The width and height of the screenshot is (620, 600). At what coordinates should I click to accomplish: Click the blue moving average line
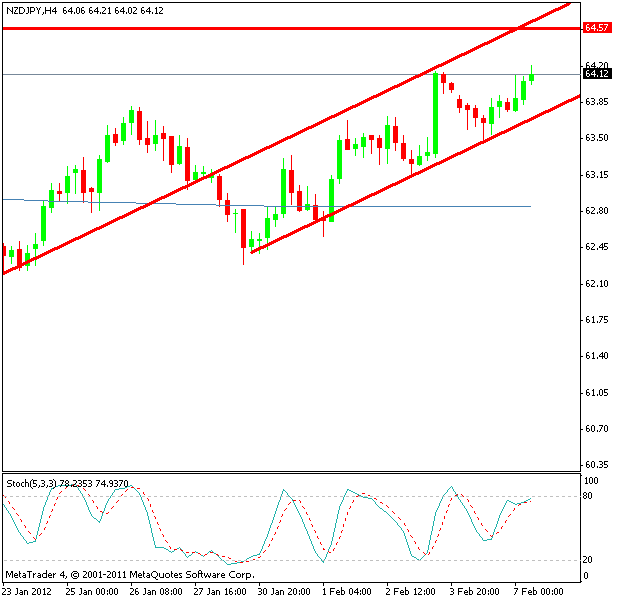coord(267,204)
